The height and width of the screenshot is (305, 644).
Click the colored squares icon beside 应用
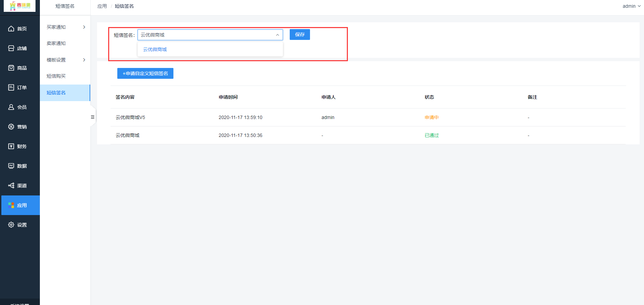coord(11,205)
